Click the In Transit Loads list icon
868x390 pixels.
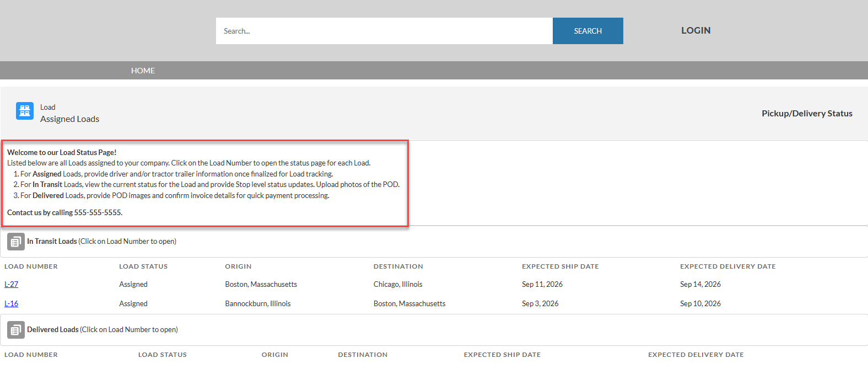[16, 242]
